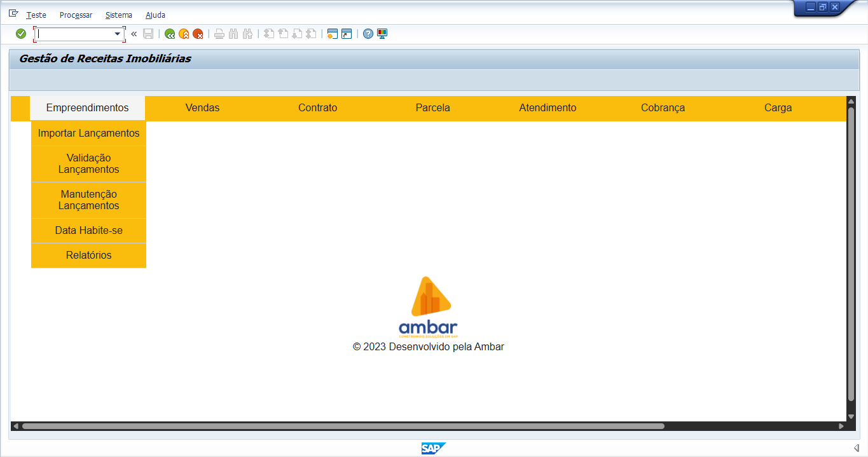Click the horizontal scrollbar at the bottom
This screenshot has height=457, width=868.
[x=343, y=426]
